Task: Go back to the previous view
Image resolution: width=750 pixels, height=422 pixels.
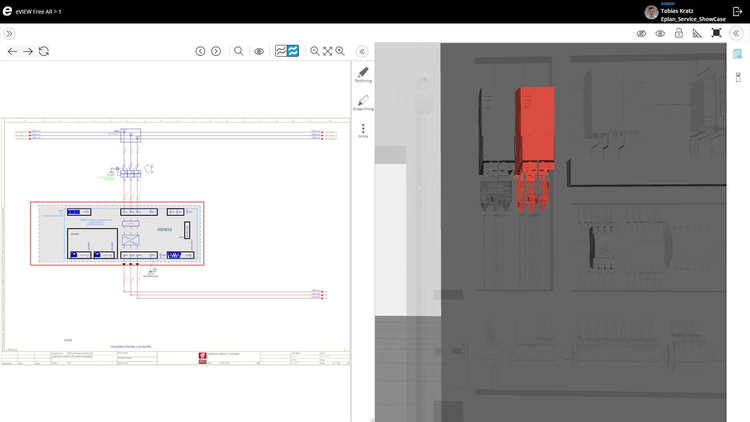Action: coord(12,51)
